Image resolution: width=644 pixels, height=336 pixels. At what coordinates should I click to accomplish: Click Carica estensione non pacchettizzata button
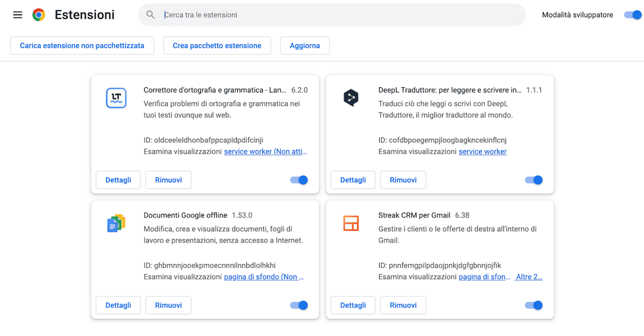pos(82,46)
